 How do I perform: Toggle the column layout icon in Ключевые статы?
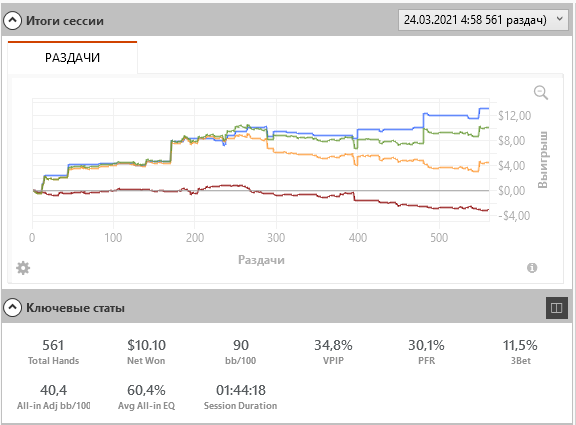click(x=557, y=308)
